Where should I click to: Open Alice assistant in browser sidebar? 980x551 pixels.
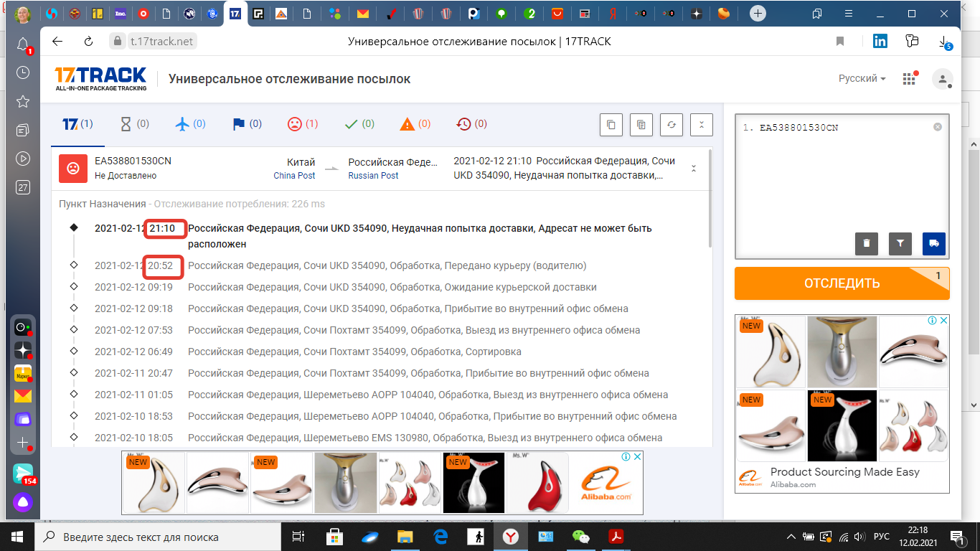pyautogui.click(x=23, y=502)
